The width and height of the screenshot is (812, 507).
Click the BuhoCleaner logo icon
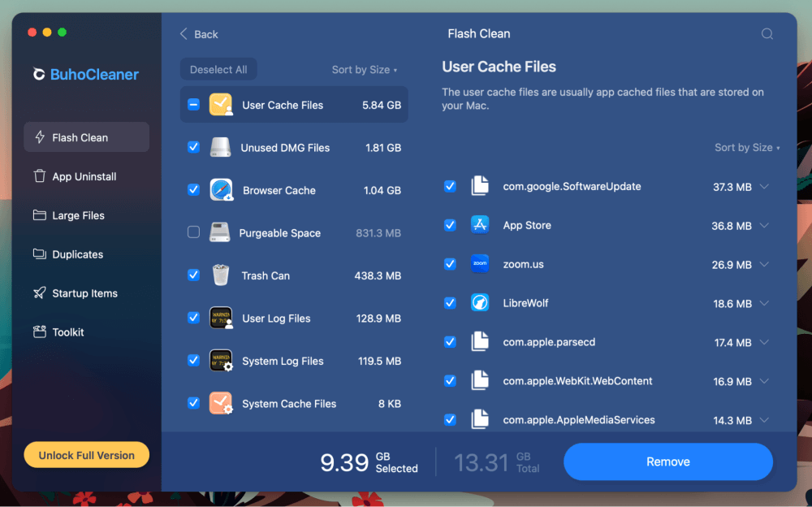(x=39, y=74)
